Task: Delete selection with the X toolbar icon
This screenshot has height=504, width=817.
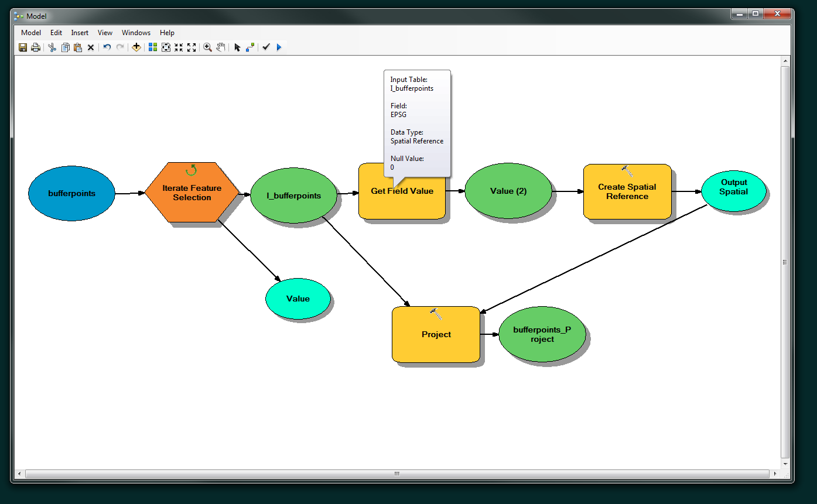Action: [x=91, y=47]
